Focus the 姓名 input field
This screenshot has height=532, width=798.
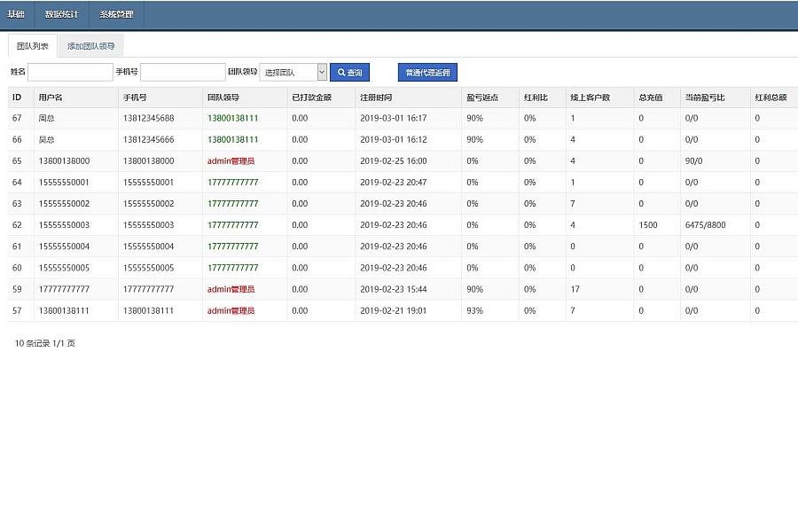point(70,73)
